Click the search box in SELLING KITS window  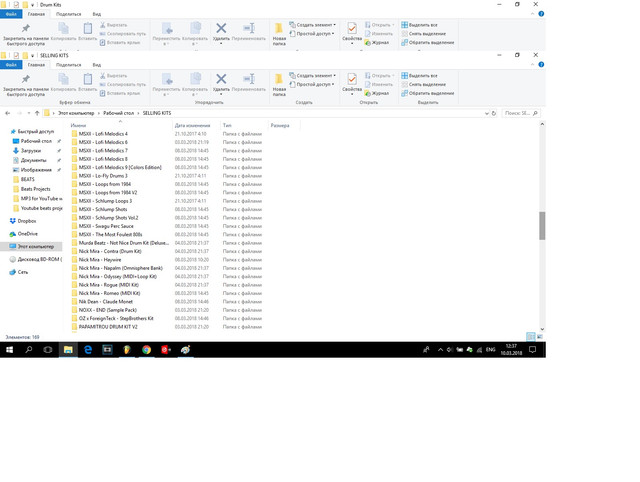pos(520,113)
